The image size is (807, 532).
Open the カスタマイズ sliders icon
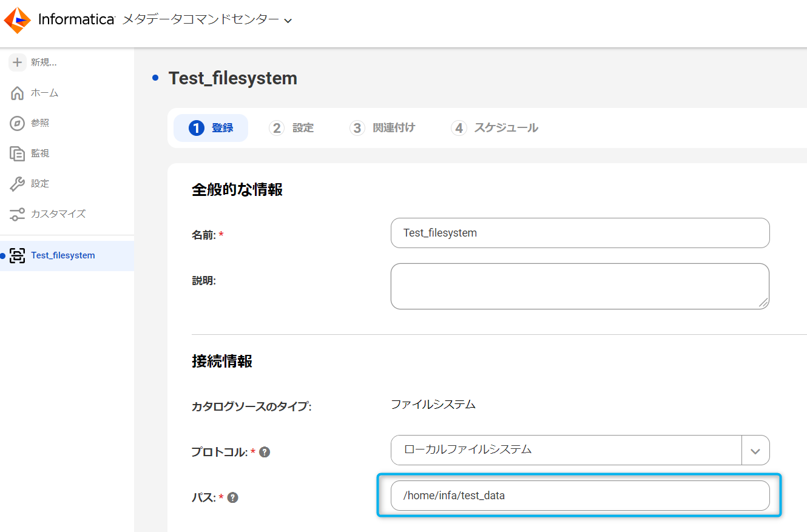coord(18,214)
